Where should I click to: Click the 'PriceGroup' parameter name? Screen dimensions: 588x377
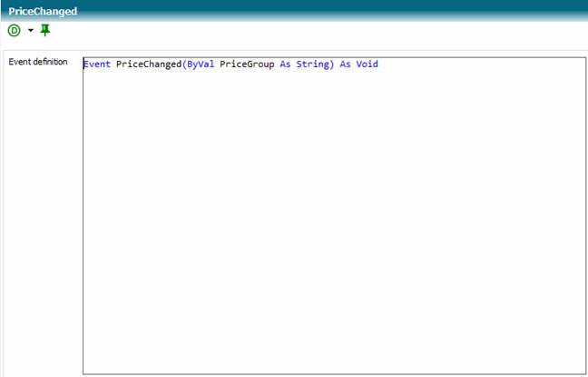247,64
